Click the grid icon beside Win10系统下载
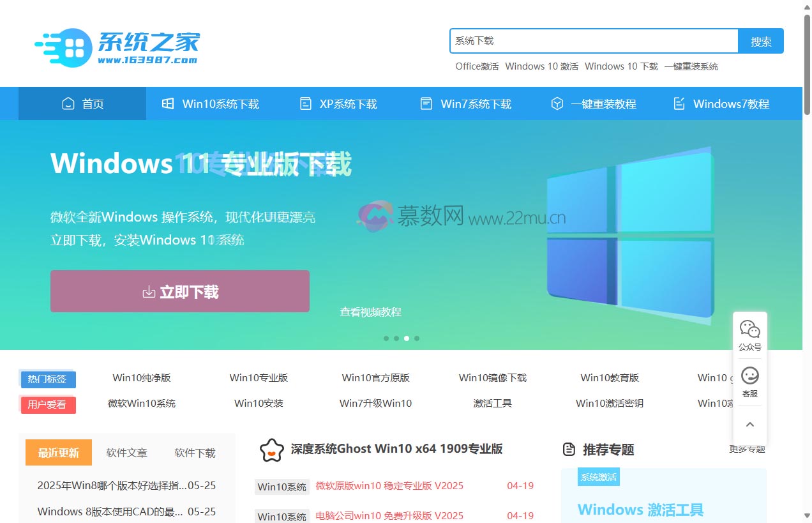 [x=167, y=103]
